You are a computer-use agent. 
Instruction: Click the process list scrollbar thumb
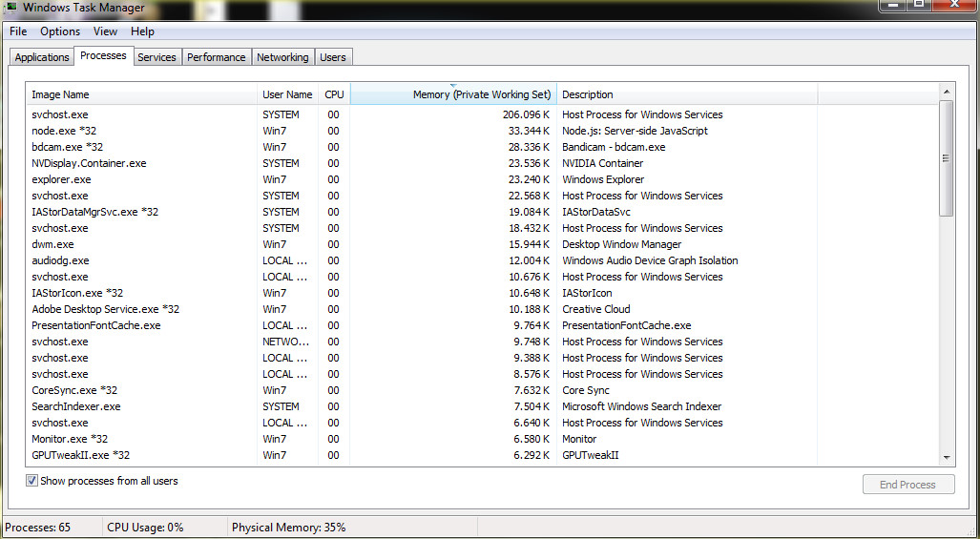tap(947, 158)
